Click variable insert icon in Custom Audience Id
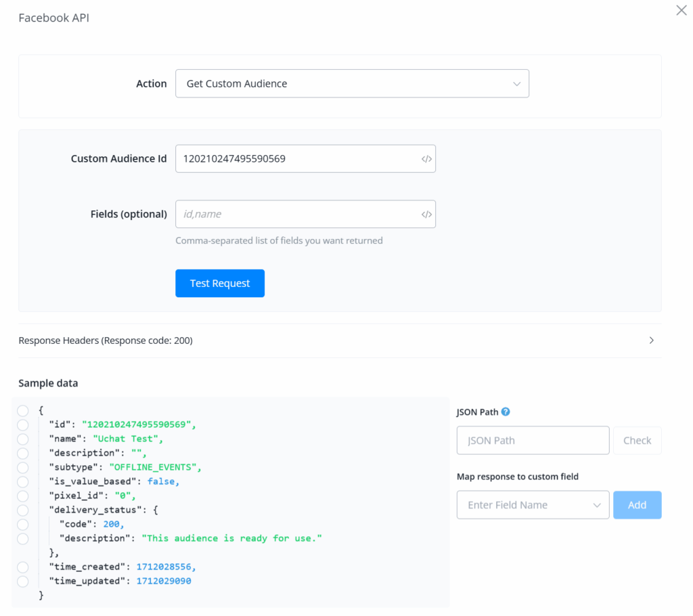 pos(426,159)
